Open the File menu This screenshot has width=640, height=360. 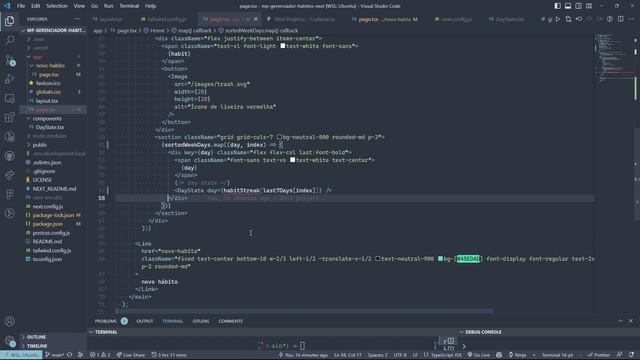[x=21, y=6]
